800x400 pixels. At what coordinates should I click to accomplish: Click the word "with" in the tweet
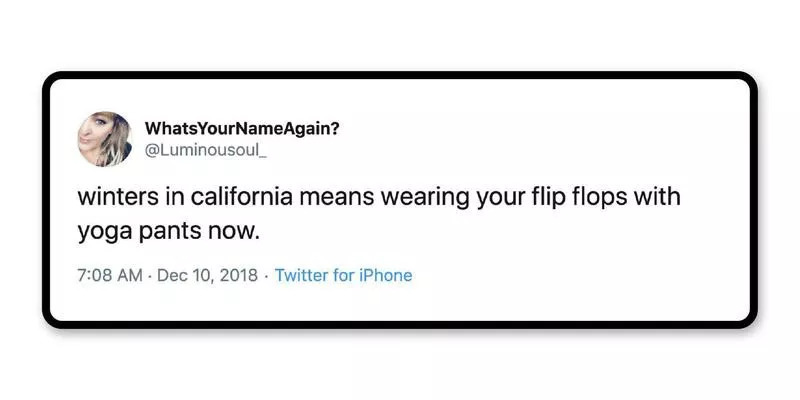pyautogui.click(x=656, y=196)
